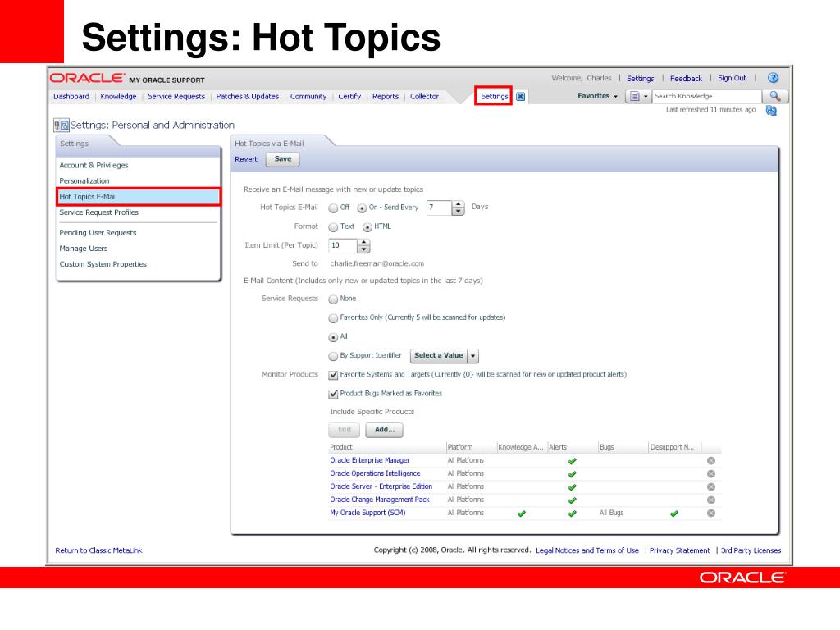Toggle Product Bugs Marked as Favorites checkbox
The height and width of the screenshot is (630, 840).
click(333, 395)
